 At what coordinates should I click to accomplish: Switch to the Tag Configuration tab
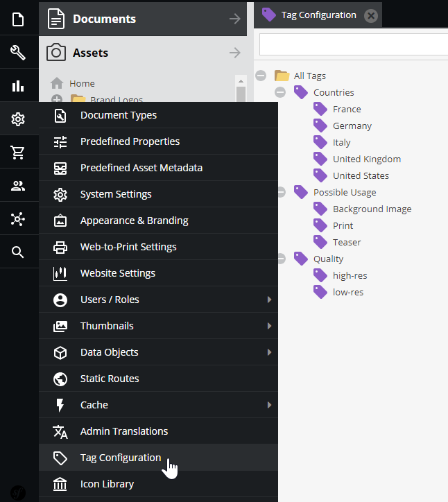click(x=318, y=15)
